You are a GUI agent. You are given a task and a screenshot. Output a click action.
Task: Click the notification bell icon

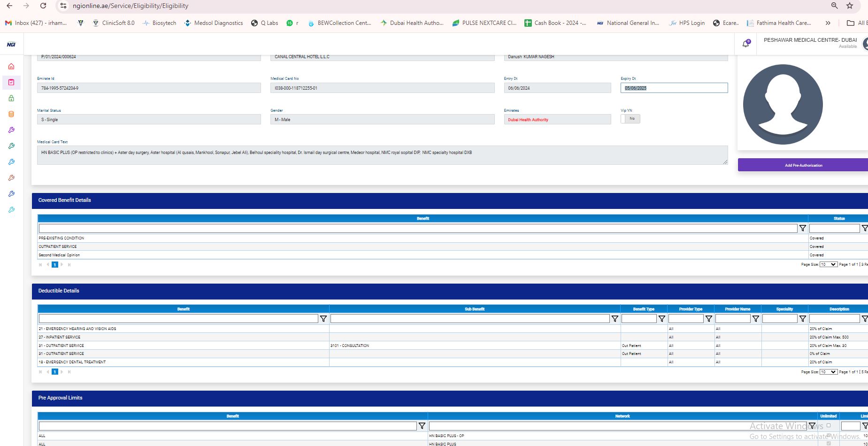745,44
